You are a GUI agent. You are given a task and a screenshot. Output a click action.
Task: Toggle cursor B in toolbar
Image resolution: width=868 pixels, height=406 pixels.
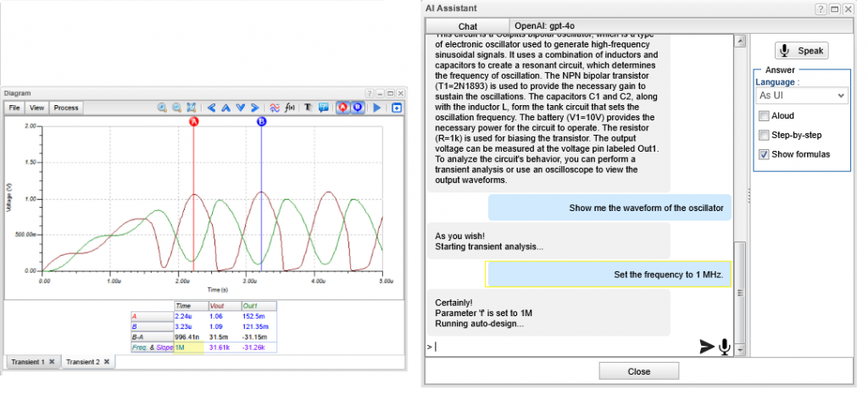[358, 108]
